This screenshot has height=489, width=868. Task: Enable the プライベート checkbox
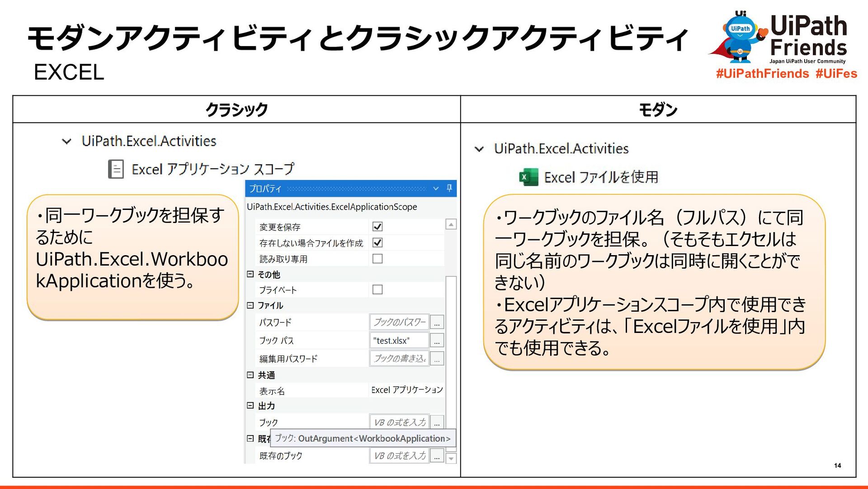coord(377,290)
